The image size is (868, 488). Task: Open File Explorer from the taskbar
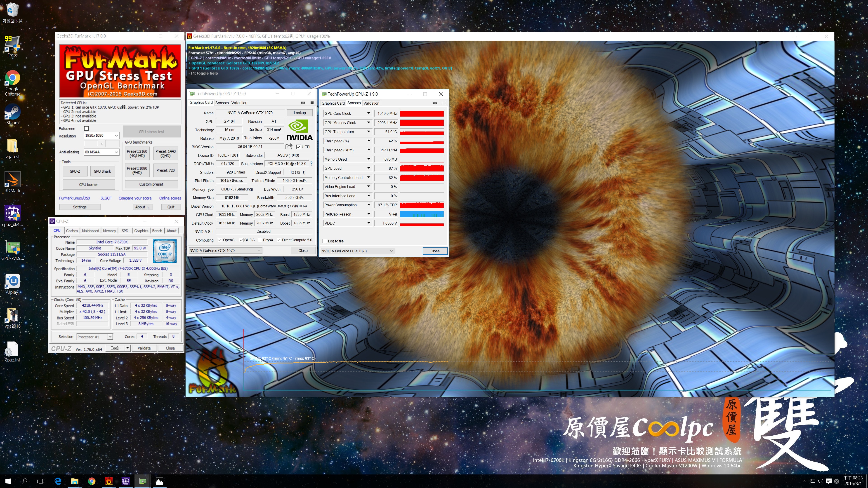[x=75, y=481]
